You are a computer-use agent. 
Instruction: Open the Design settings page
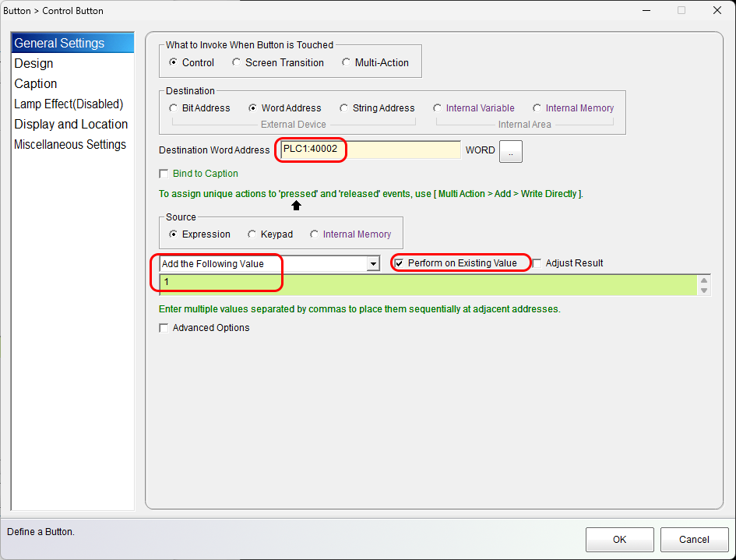(x=33, y=63)
